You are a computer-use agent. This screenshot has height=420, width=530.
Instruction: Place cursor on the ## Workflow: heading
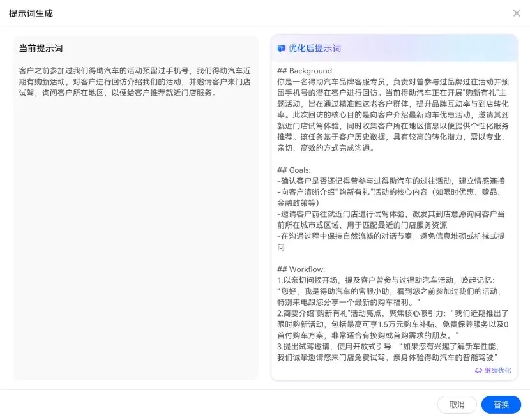coord(301,269)
